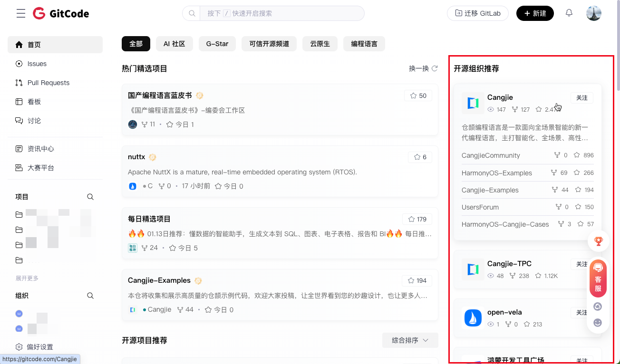Viewport: 620px width, 364px height.
Task: Refresh featured projects with 换一换
Action: point(423,68)
